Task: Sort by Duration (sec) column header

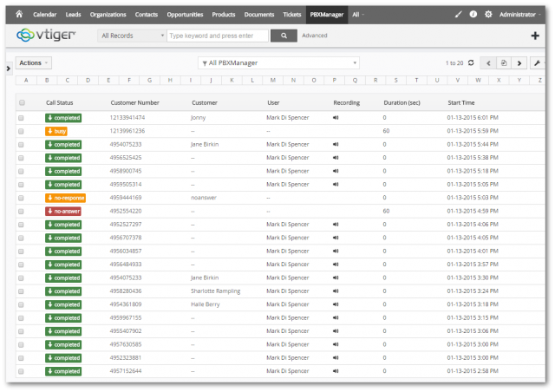Action: pyautogui.click(x=402, y=102)
